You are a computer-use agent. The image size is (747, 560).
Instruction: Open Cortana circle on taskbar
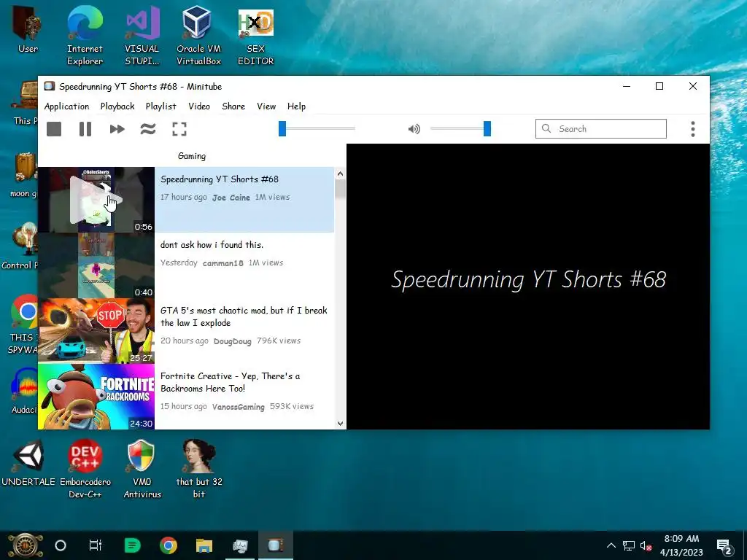(x=60, y=545)
